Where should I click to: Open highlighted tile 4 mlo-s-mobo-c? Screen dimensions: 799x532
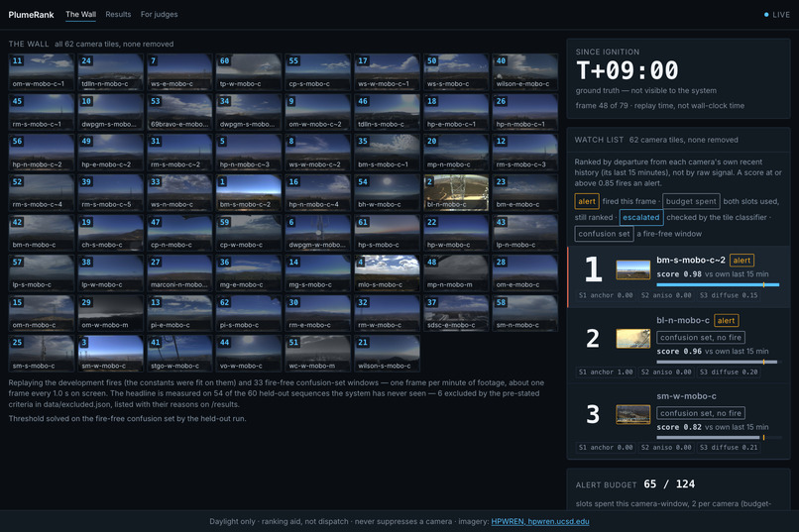(388, 272)
